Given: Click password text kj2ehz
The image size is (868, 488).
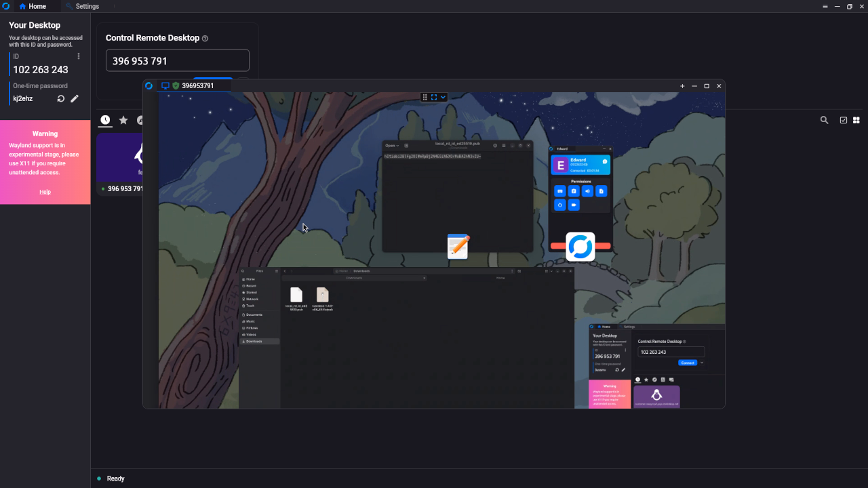Looking at the screenshot, I should coord(23,99).
